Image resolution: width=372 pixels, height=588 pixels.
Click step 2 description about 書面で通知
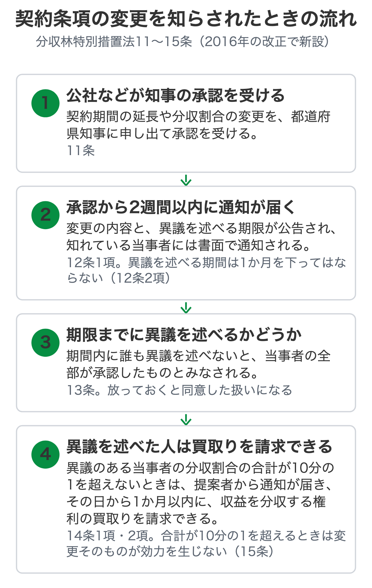coord(201,237)
